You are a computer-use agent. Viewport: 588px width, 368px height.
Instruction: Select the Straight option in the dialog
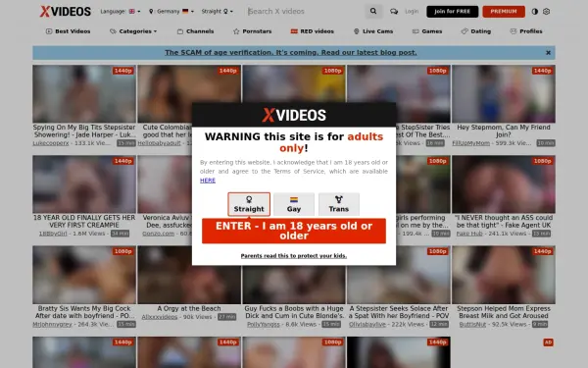pos(249,204)
